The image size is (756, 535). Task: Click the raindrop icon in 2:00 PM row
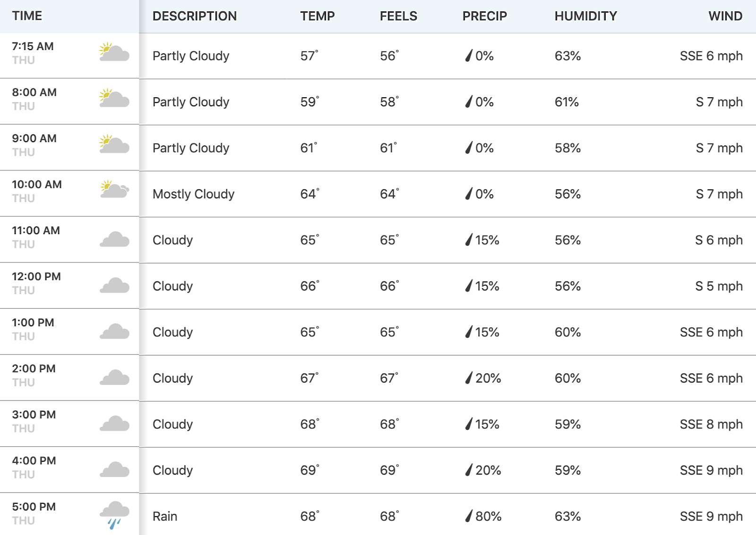[469, 378]
